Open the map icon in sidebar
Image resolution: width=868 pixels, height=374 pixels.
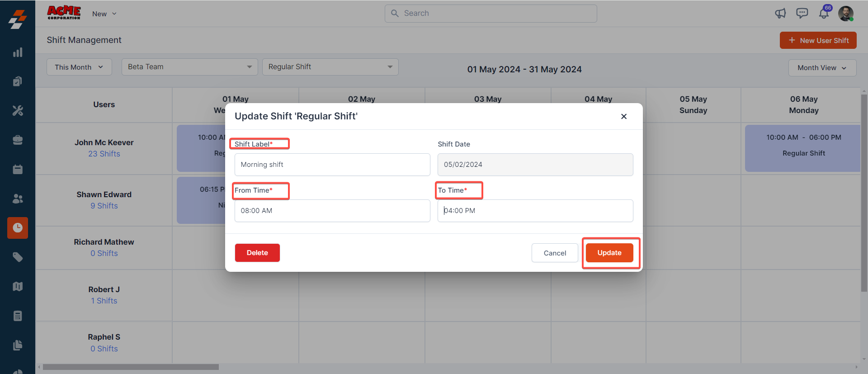click(x=18, y=286)
